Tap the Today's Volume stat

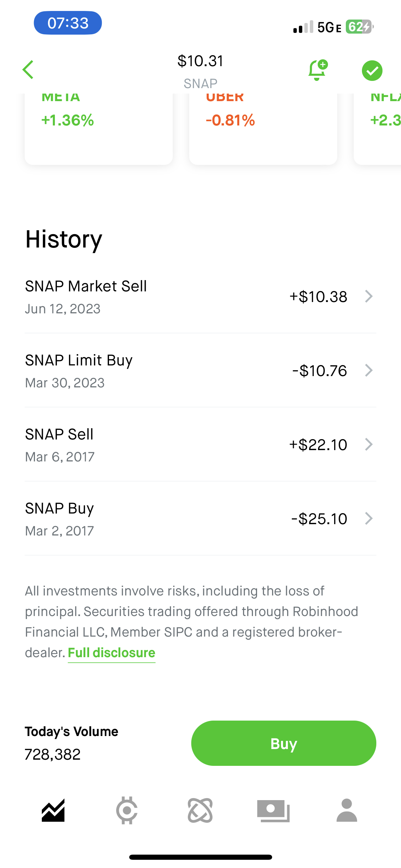point(71,743)
